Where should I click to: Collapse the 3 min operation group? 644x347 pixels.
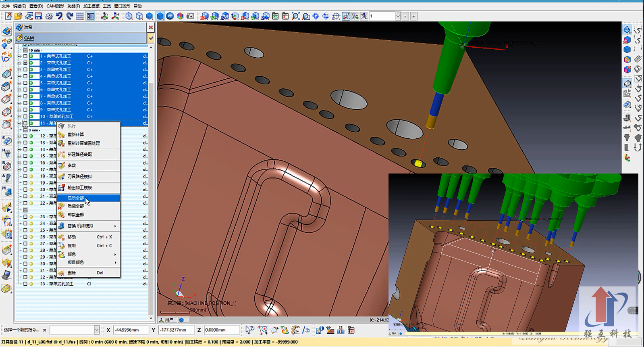coord(25,130)
